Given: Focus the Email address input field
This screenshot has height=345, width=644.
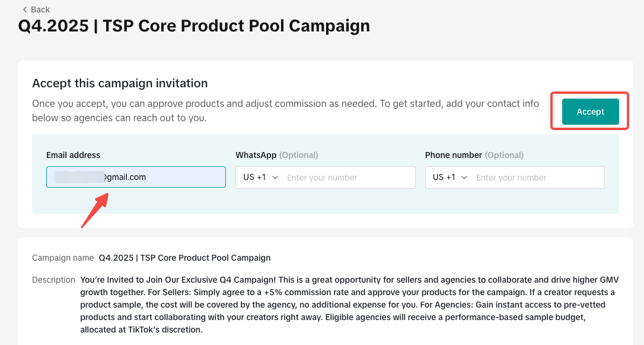Looking at the screenshot, I should (x=136, y=177).
